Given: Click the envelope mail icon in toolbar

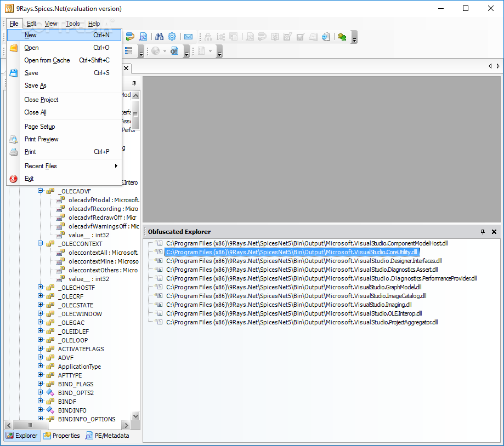Looking at the screenshot, I should 188,37.
